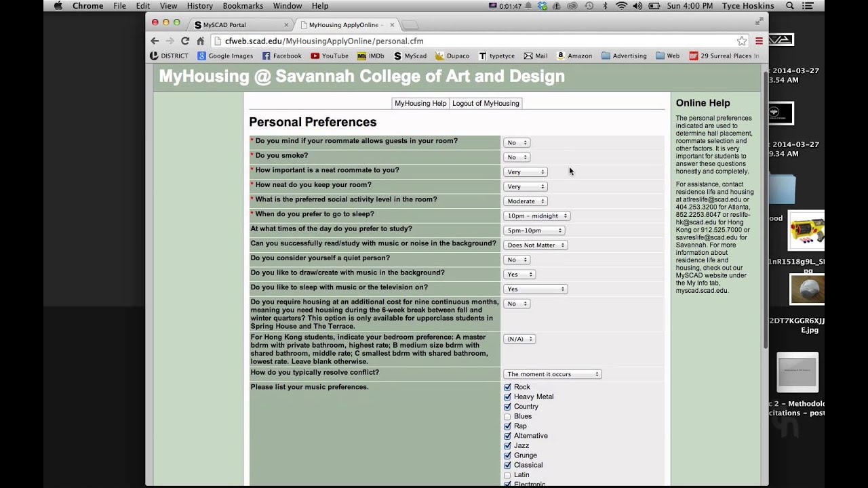Click the page vertical scrollbar

765,210
